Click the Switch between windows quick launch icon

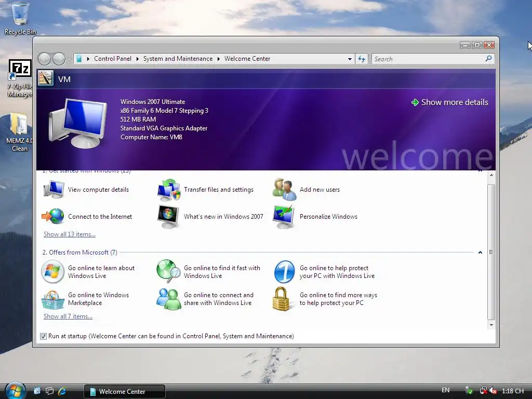(49, 391)
